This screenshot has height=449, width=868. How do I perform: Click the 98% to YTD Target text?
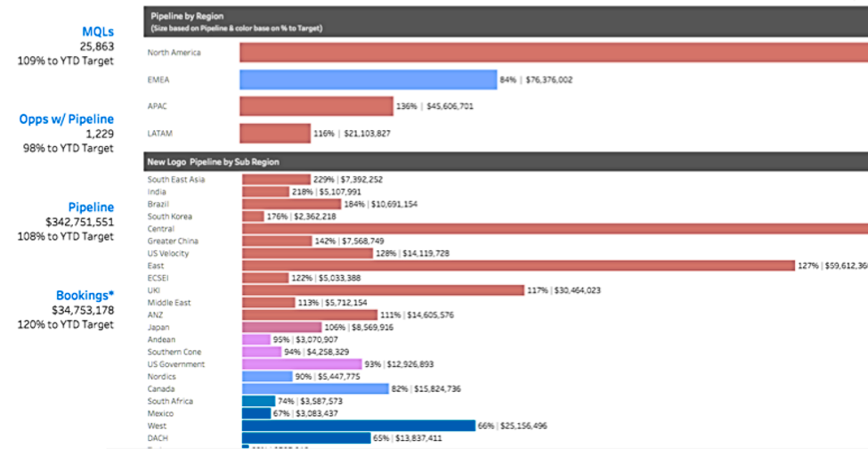69,148
